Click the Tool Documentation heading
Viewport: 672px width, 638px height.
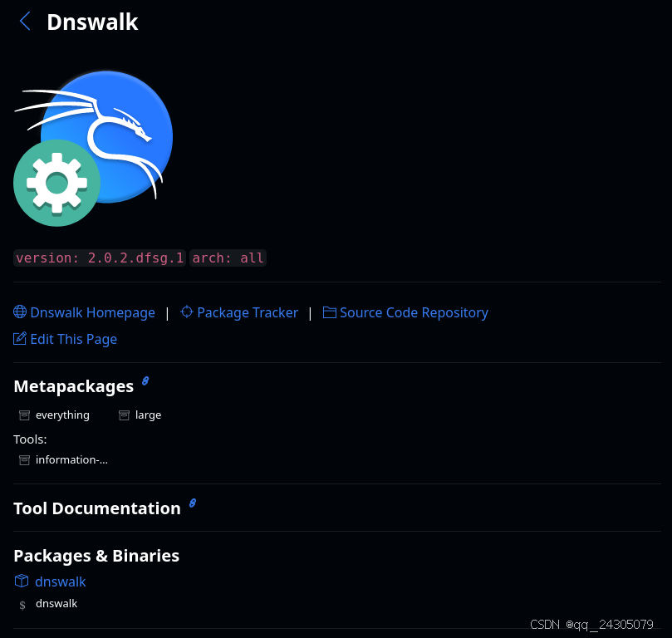point(97,508)
